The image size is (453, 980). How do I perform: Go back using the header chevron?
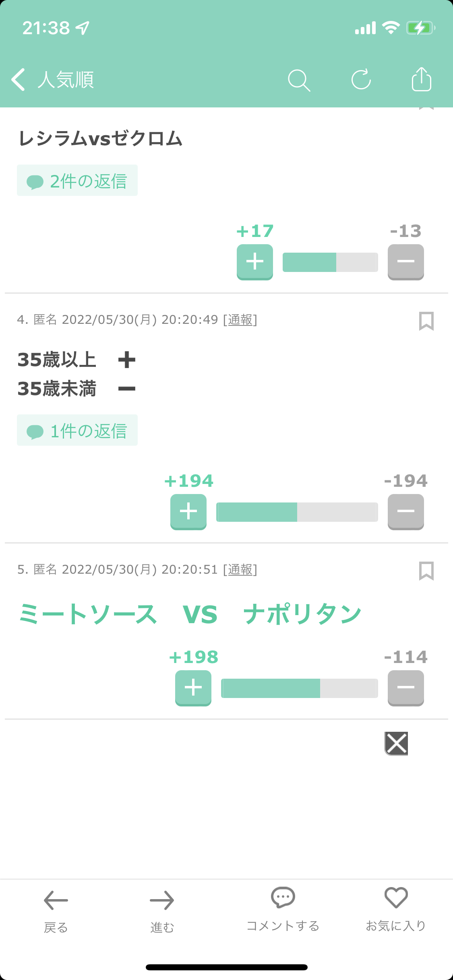[18, 79]
